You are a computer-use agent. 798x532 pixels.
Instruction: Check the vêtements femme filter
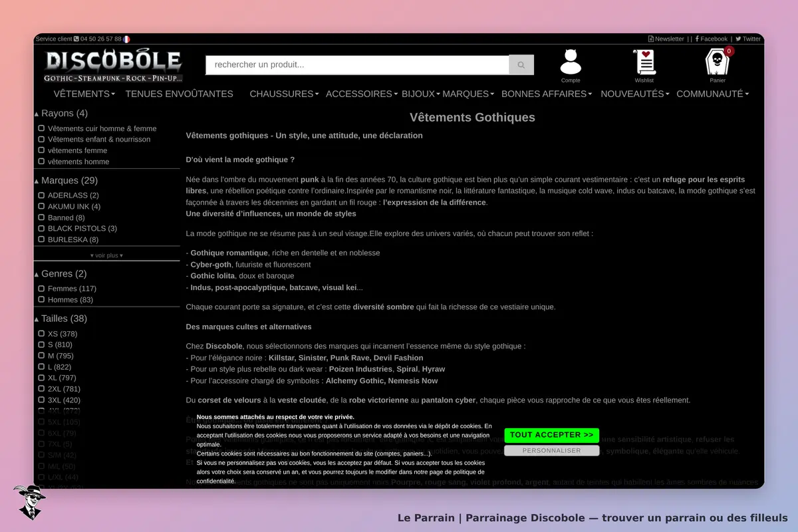pos(41,150)
